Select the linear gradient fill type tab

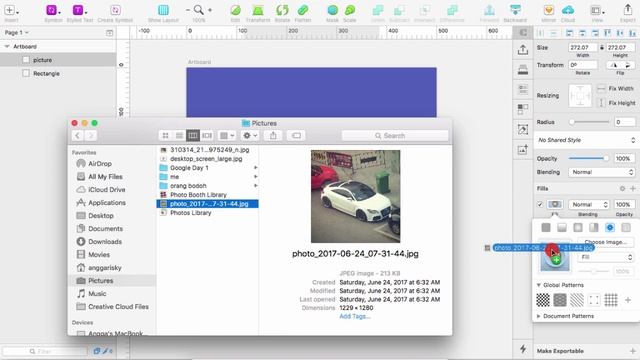click(562, 228)
